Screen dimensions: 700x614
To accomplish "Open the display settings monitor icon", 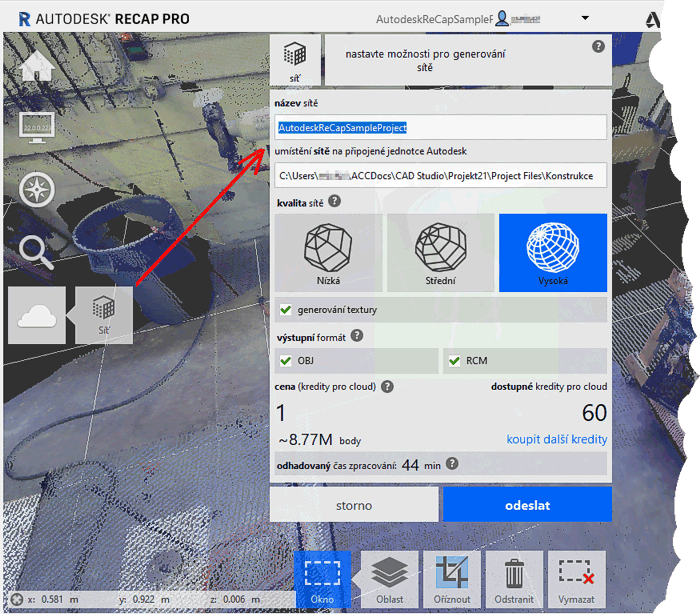I will pyautogui.click(x=37, y=128).
